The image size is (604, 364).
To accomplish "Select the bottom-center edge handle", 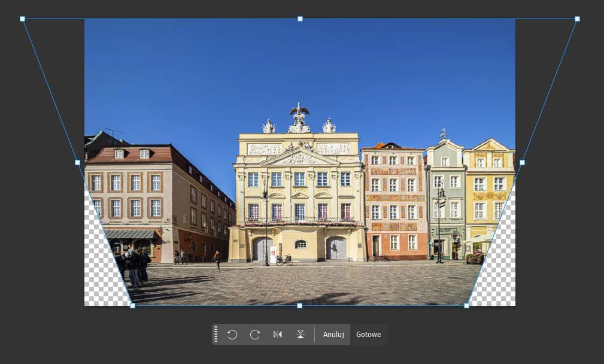I will point(298,306).
